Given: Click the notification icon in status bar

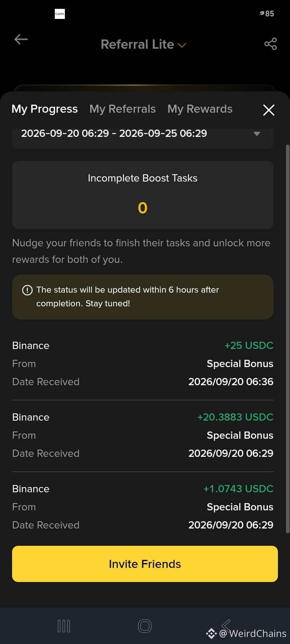Looking at the screenshot, I should click(x=60, y=14).
